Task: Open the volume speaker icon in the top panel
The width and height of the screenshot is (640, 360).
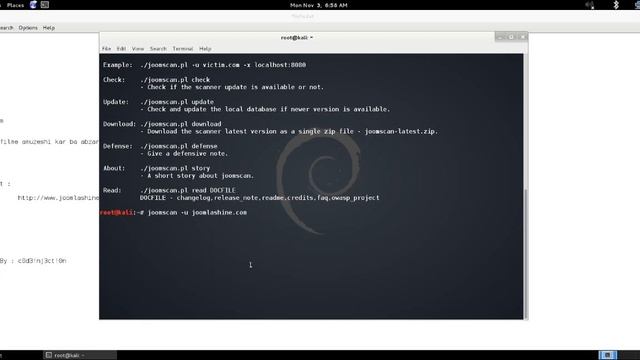Action: [x=590, y=5]
